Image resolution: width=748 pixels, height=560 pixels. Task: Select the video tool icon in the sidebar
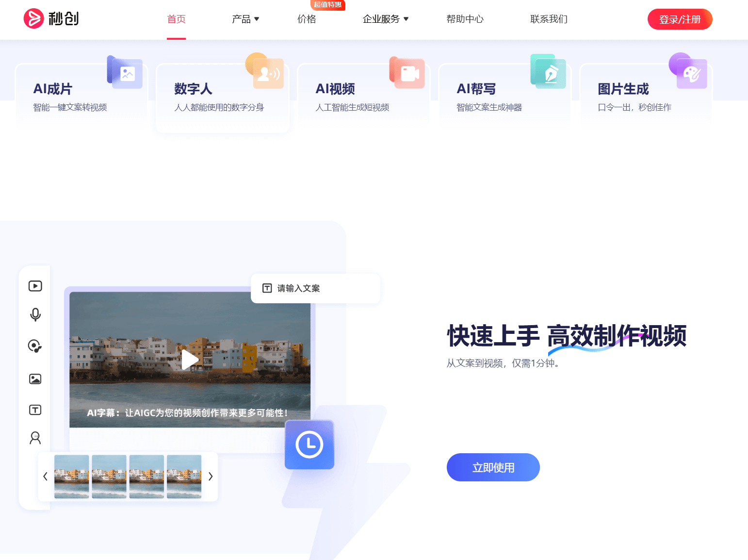pyautogui.click(x=34, y=286)
